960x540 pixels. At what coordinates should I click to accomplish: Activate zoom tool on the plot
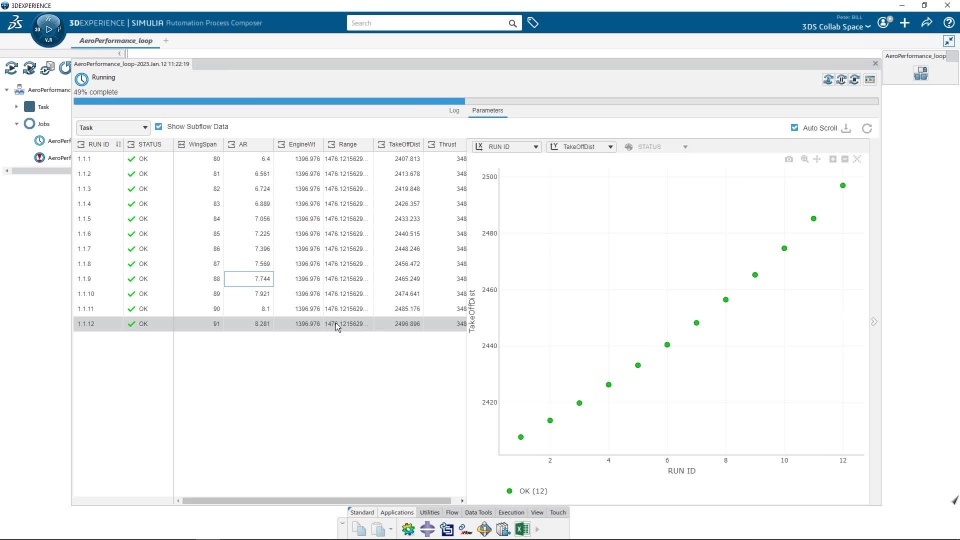click(x=804, y=159)
